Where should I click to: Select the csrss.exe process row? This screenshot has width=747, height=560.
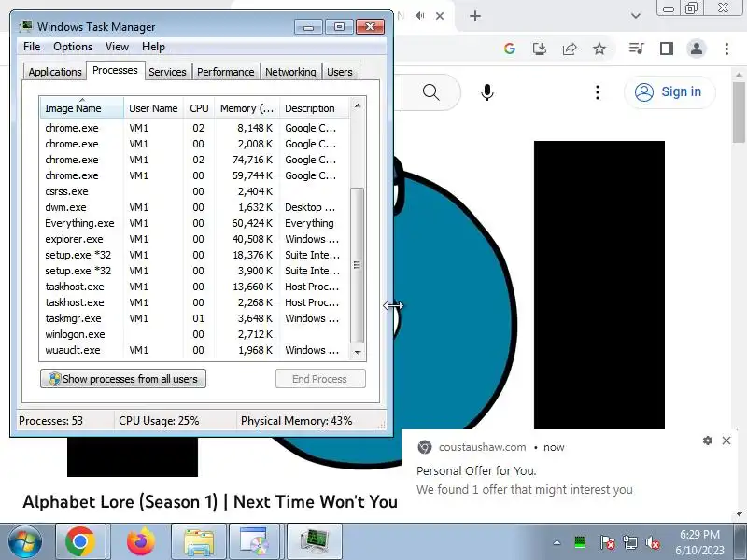[195, 191]
